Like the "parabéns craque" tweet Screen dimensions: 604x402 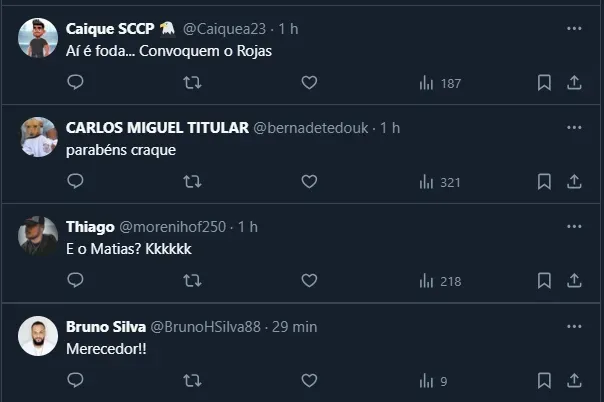[x=309, y=182]
